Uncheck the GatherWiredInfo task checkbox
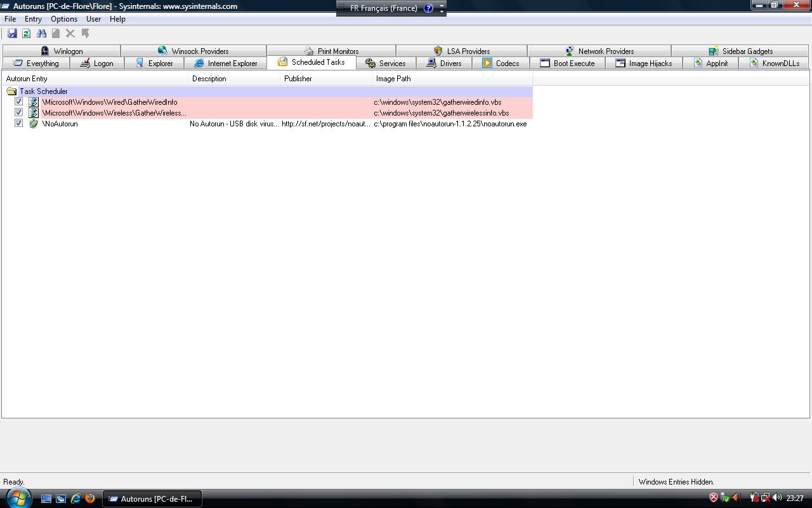The height and width of the screenshot is (508, 812). coord(19,102)
